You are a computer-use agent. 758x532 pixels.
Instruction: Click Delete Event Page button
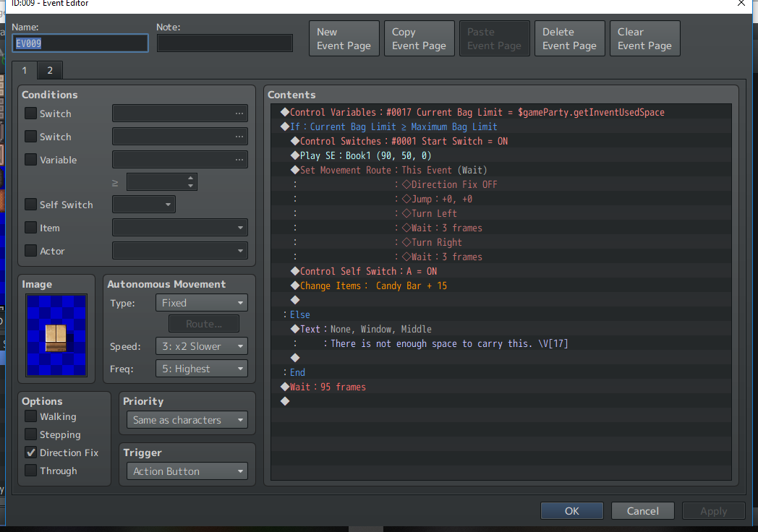coord(569,38)
